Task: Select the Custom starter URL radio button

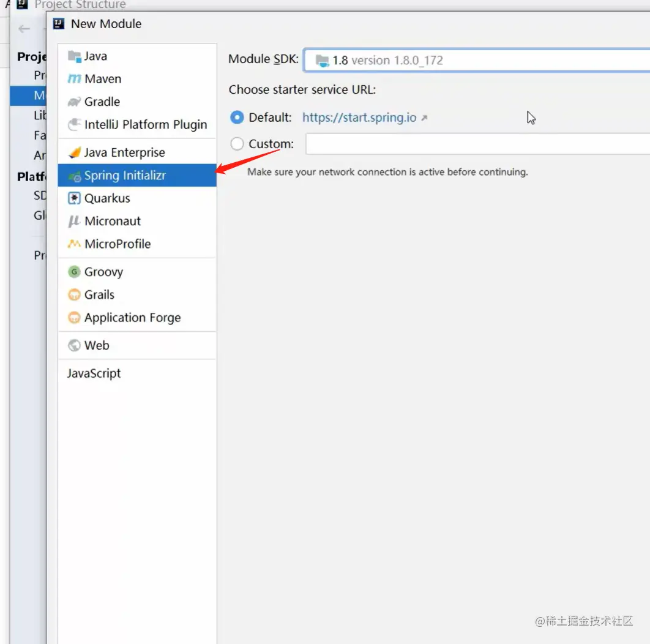Action: (x=237, y=144)
